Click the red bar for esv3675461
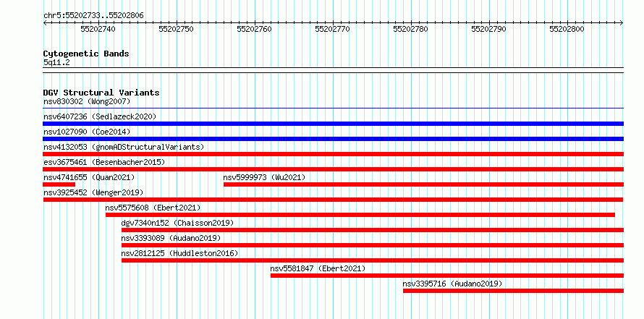 coord(334,169)
